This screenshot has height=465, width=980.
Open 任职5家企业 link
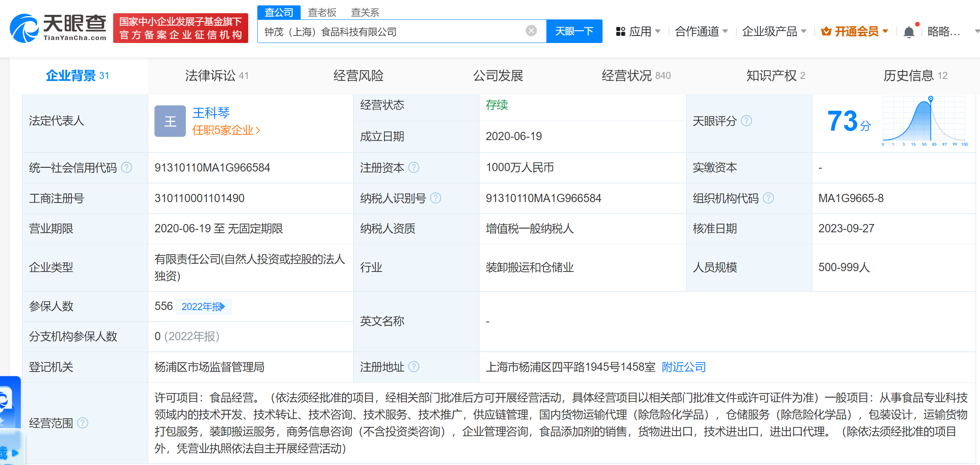(226, 131)
